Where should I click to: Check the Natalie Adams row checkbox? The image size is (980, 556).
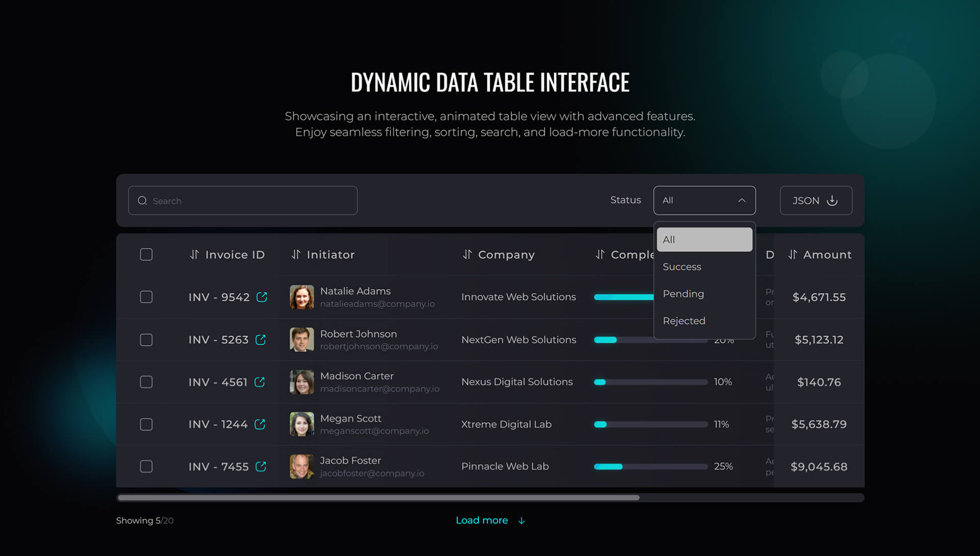point(146,297)
